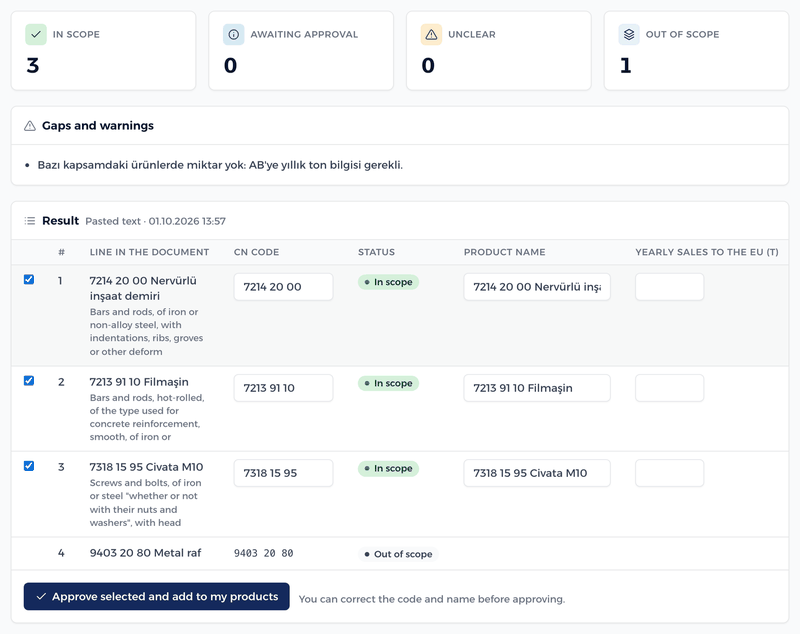Click the In Scope count 3

coord(33,65)
